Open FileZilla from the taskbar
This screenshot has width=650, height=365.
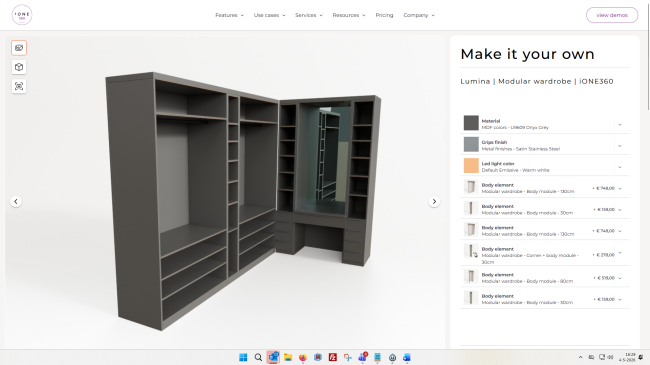(x=332, y=357)
